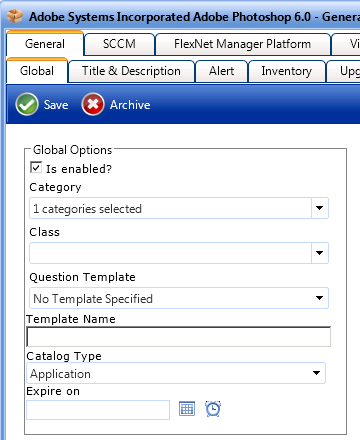Screen dimensions: 360x440
Task: Open the calendar date picker icon
Action: [187, 409]
